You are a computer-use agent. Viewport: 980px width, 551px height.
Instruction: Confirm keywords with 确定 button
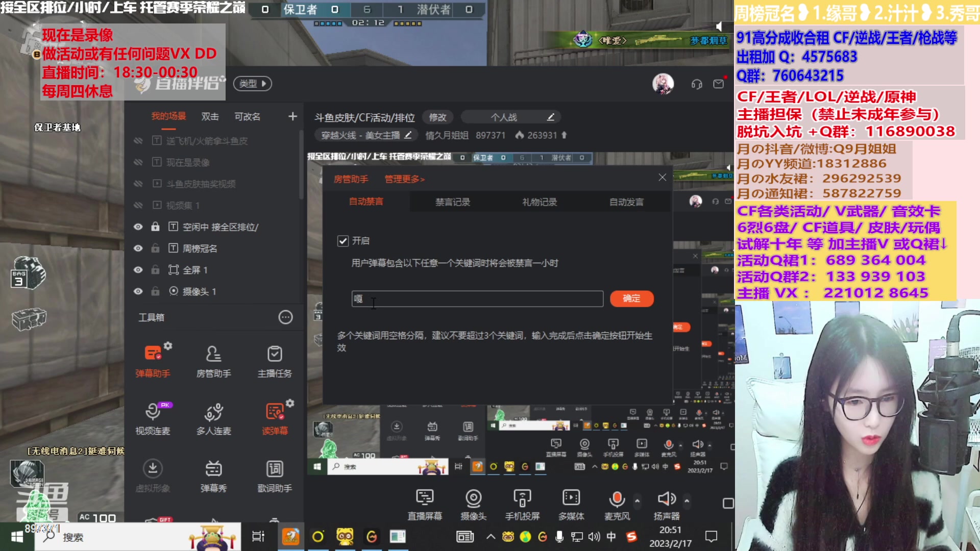tap(631, 298)
